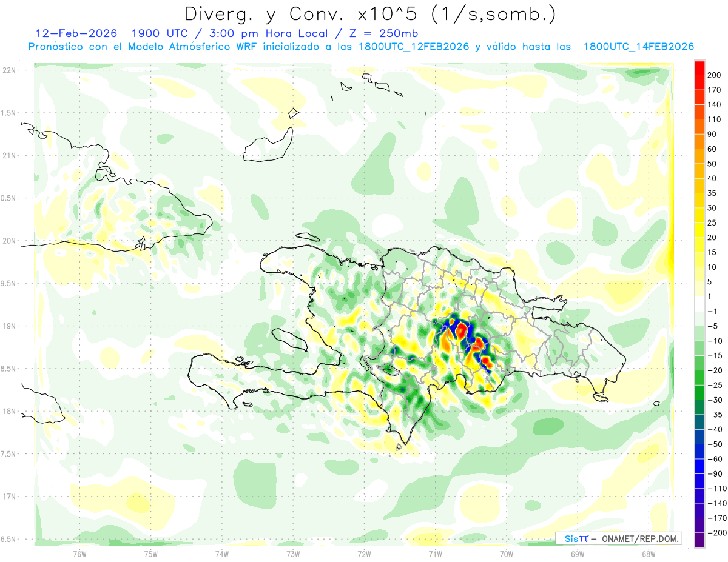Click the latitude axis label 0.5N
This screenshot has width=728, height=562.
pyautogui.click(x=9, y=198)
